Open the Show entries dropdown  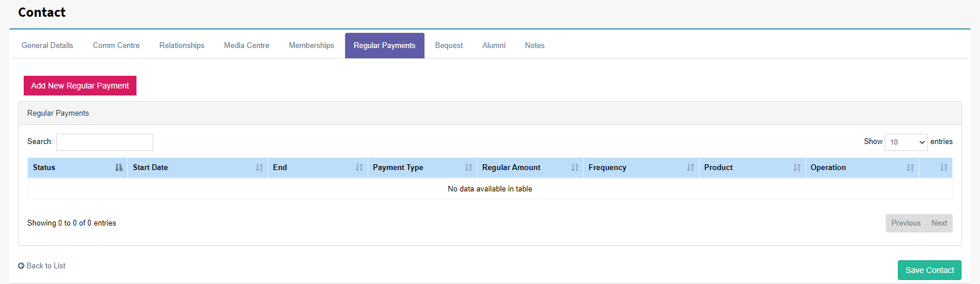(906, 142)
